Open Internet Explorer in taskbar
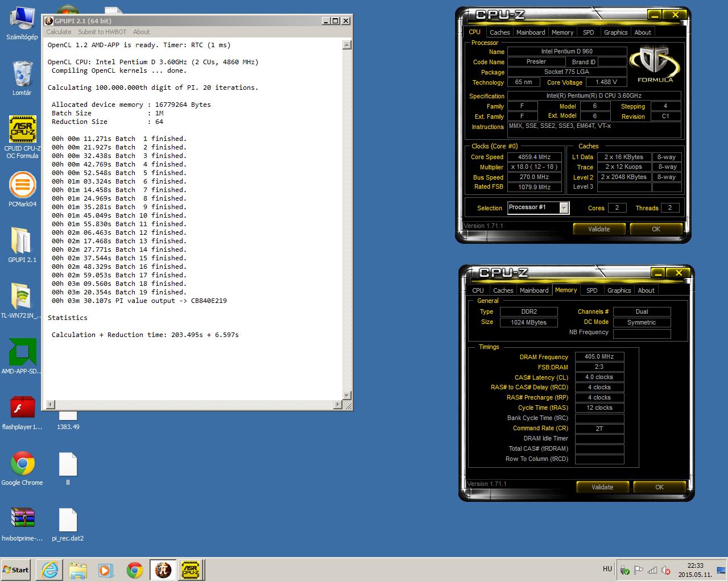Image resolution: width=728 pixels, height=582 pixels. pyautogui.click(x=50, y=569)
